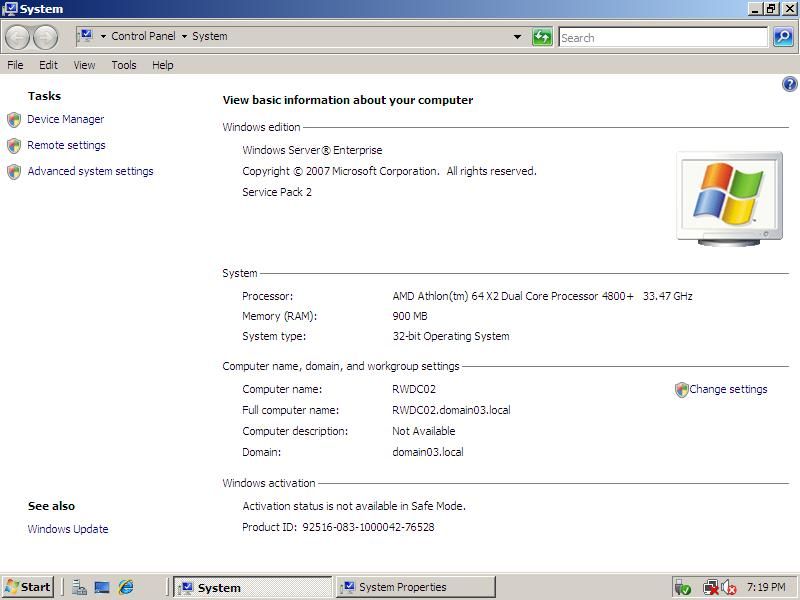Click the network disconnected tray icon
800x600 pixels.
tap(710, 588)
